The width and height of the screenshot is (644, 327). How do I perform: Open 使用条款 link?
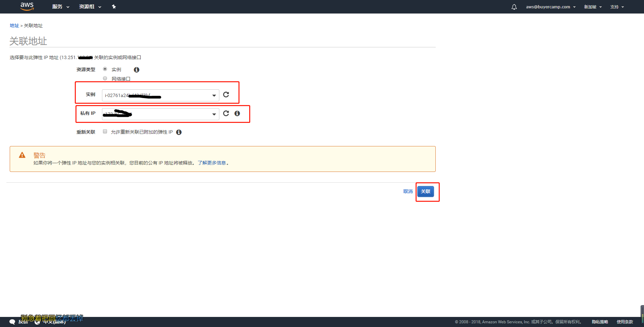(625, 322)
